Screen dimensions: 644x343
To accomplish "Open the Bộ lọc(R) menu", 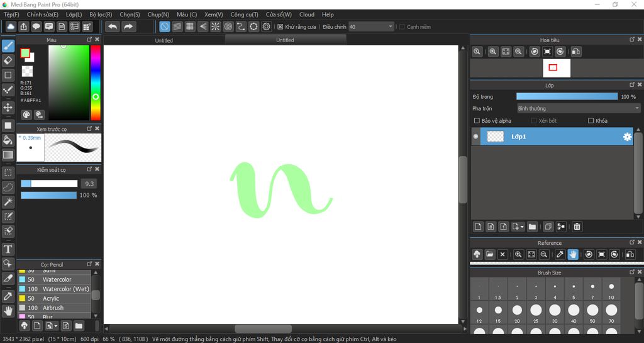I will click(x=101, y=14).
